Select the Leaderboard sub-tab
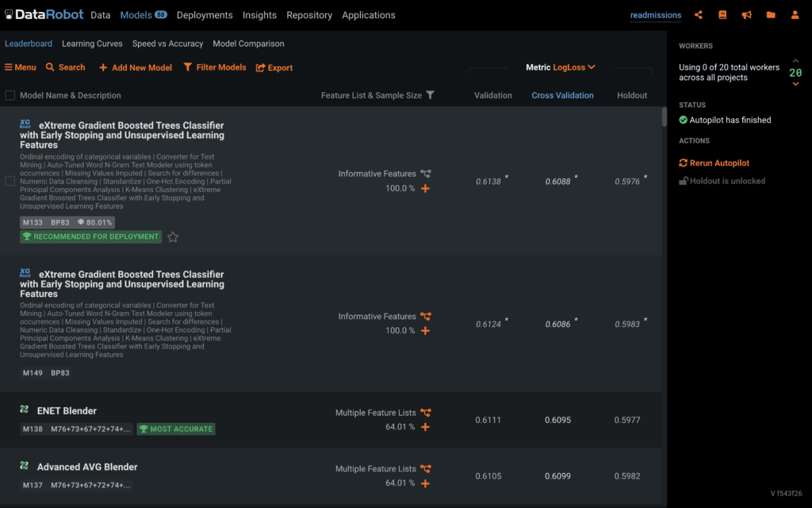The height and width of the screenshot is (508, 812). click(x=29, y=44)
